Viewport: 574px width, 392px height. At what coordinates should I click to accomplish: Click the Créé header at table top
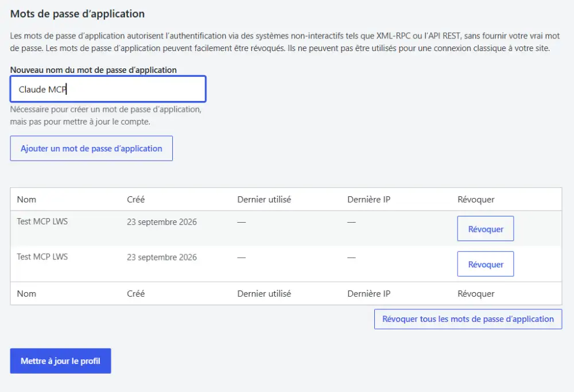(x=136, y=200)
